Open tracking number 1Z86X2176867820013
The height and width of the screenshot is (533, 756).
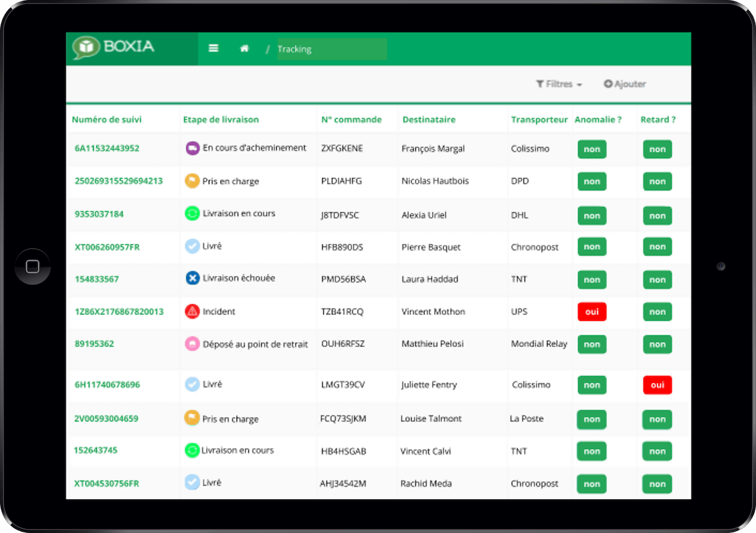pyautogui.click(x=119, y=312)
